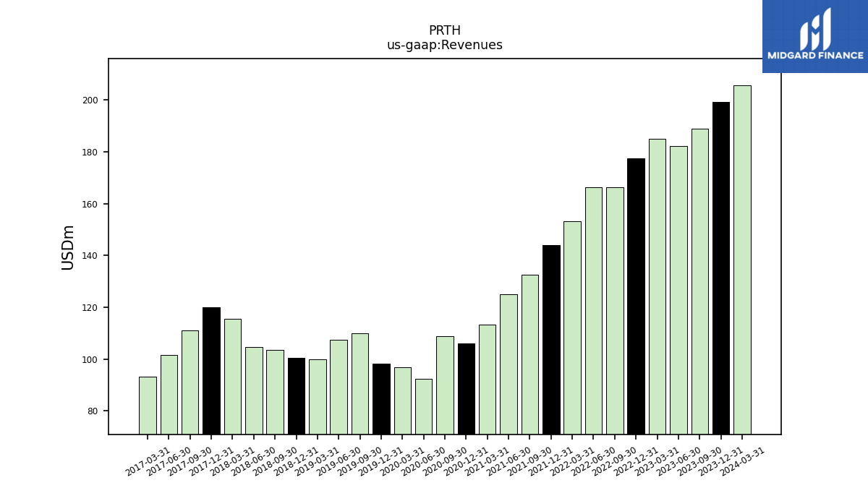The height and width of the screenshot is (488, 868).
Task: Select the 2020-03-31 revenue bar
Action: point(402,401)
